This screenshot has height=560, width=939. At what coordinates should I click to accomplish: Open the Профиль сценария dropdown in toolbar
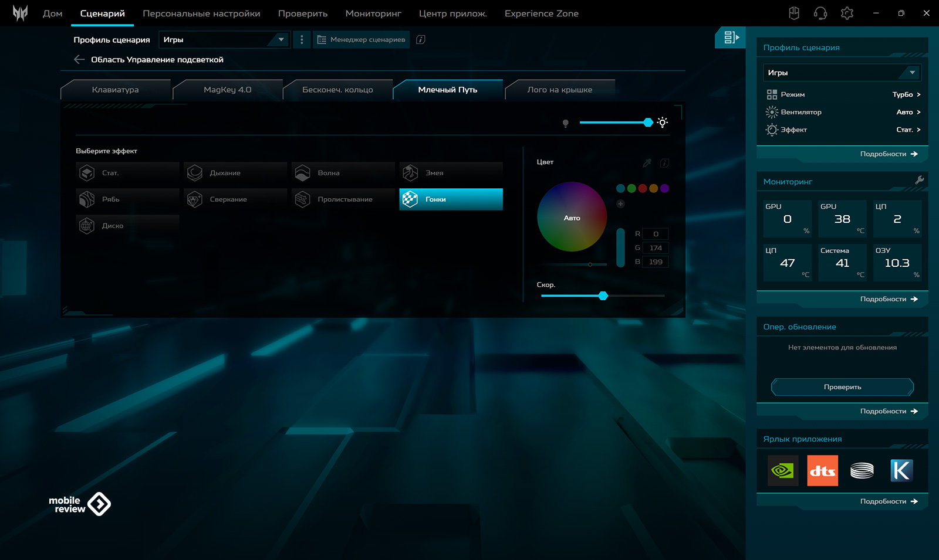224,40
